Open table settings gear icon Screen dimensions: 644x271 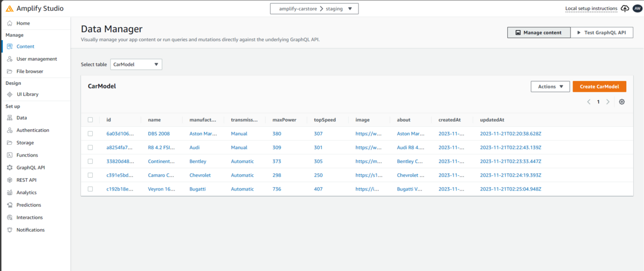point(622,101)
